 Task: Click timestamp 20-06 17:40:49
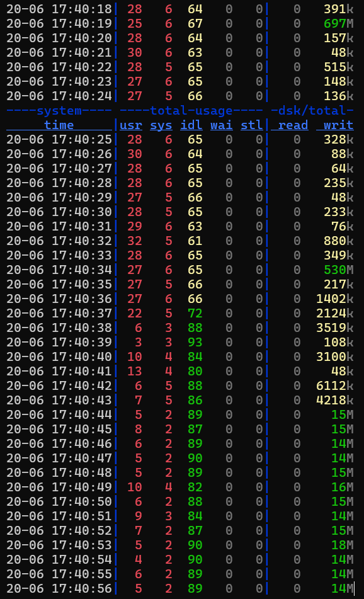(x=59, y=487)
